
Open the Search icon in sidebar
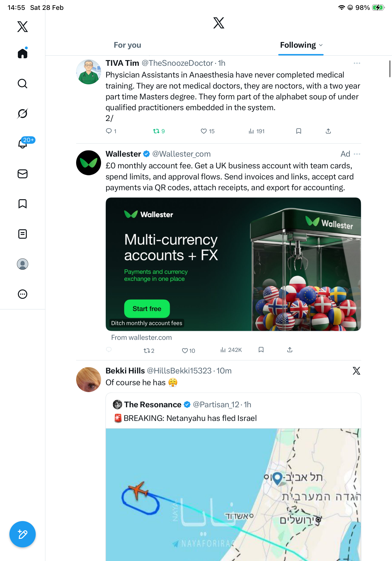pos(23,84)
